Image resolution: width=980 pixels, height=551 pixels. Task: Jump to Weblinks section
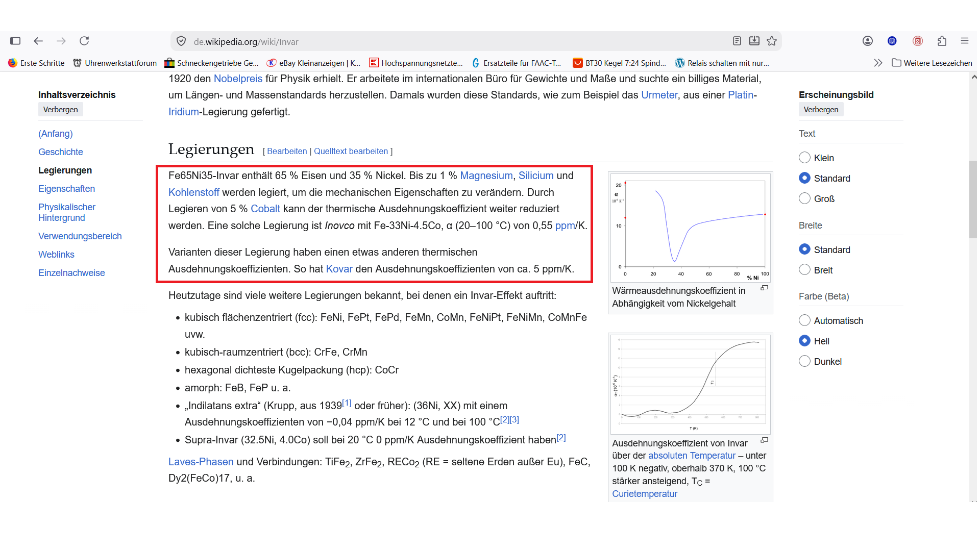pos(56,255)
